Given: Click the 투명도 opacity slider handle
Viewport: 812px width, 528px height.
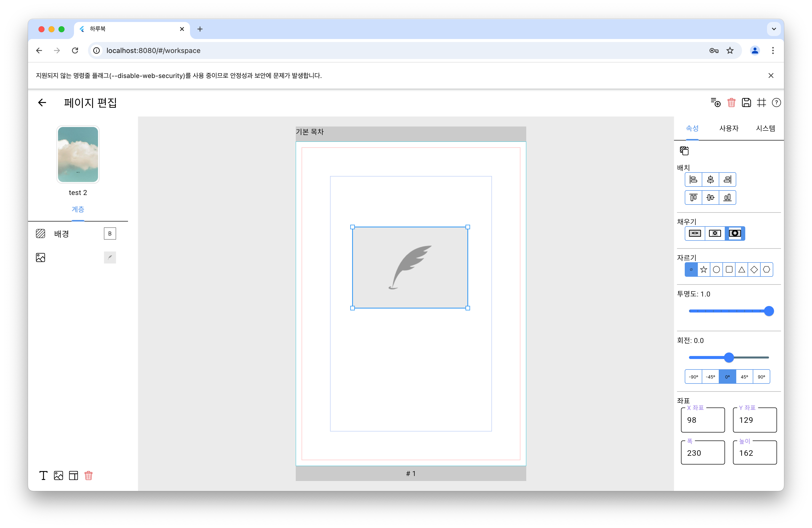Looking at the screenshot, I should [769, 311].
